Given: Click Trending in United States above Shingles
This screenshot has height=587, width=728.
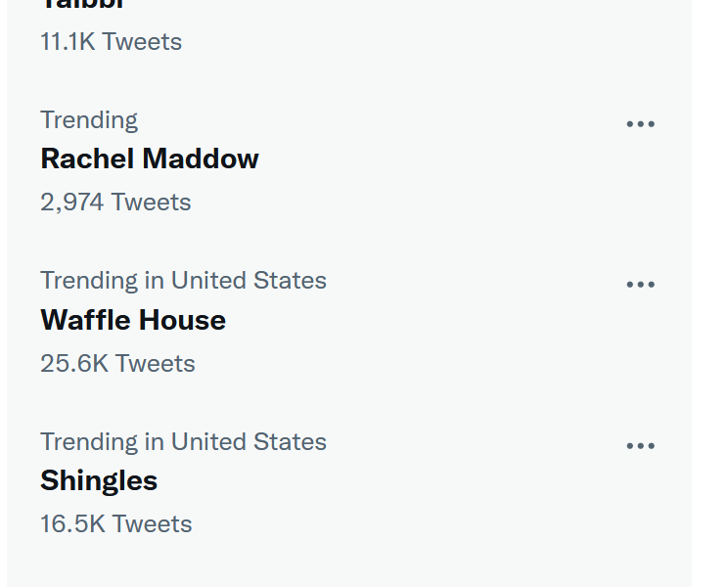Looking at the screenshot, I should point(183,441).
